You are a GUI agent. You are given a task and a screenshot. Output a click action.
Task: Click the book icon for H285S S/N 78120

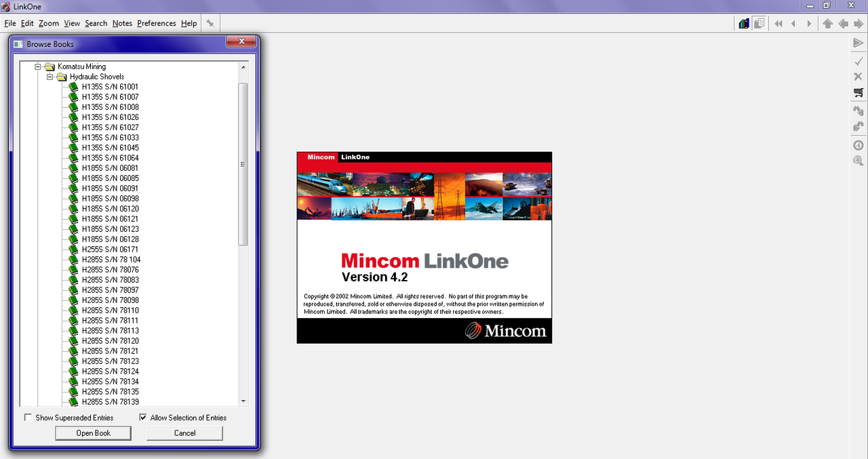coord(74,341)
